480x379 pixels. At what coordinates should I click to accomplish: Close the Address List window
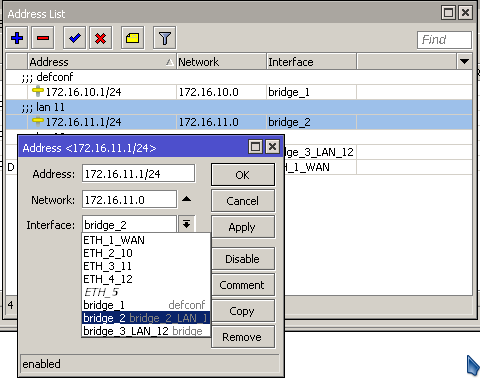465,13
